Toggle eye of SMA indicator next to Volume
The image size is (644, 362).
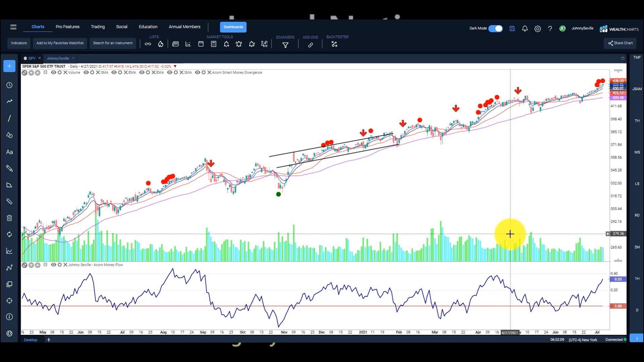click(86, 72)
